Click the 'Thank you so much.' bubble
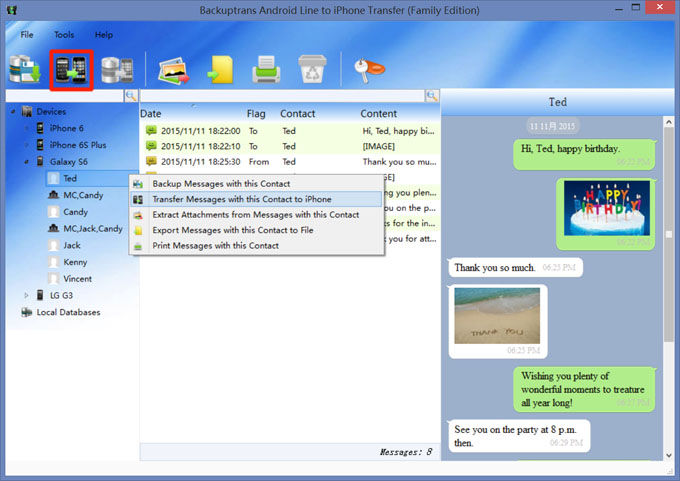680x481 pixels. tap(516, 268)
